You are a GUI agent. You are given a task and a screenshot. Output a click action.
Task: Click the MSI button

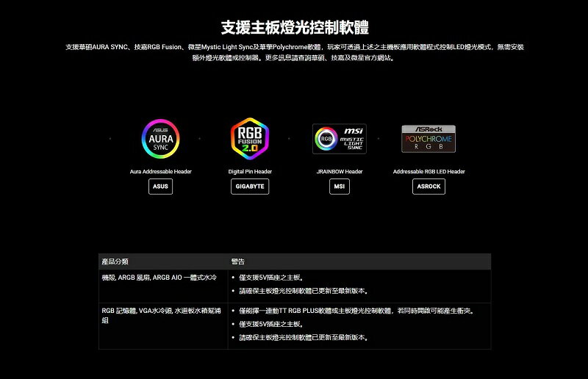[340, 187]
